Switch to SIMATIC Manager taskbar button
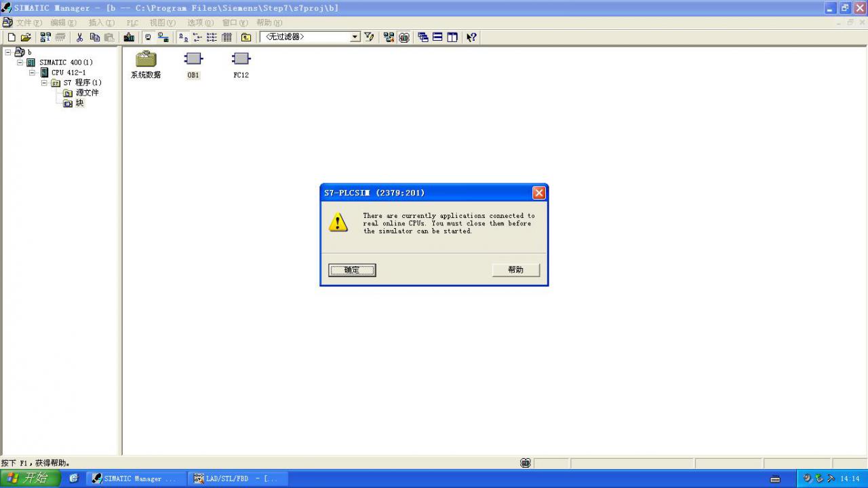The height and width of the screenshot is (488, 868). (x=136, y=478)
